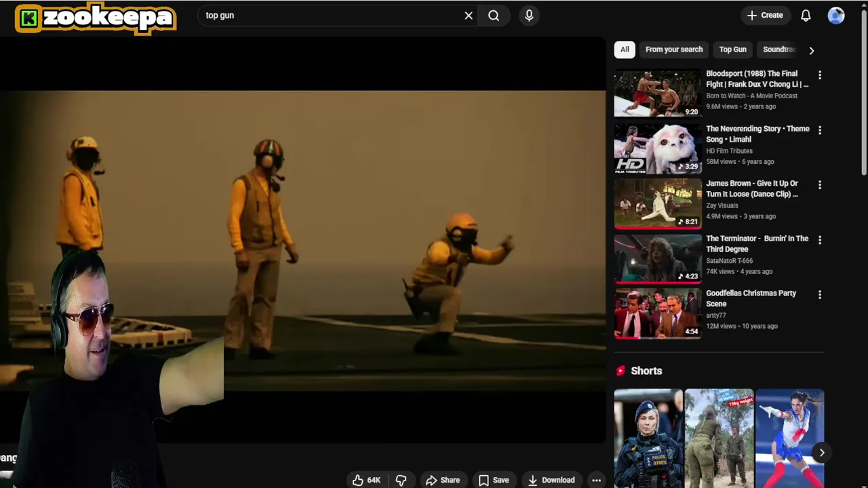868x488 pixels.
Task: Save the video to a playlist
Action: [494, 480]
